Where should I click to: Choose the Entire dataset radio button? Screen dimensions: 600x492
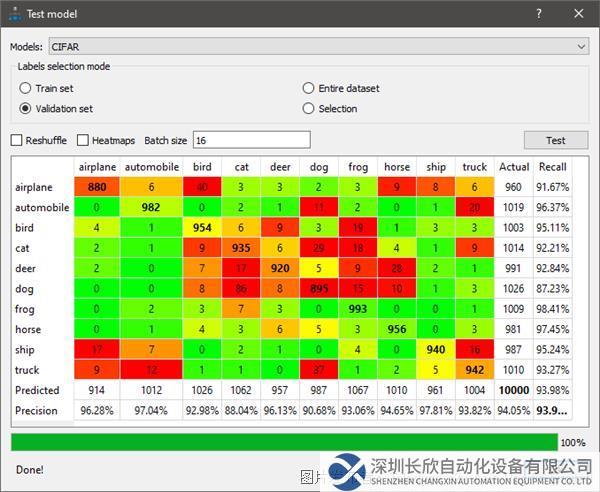point(309,88)
